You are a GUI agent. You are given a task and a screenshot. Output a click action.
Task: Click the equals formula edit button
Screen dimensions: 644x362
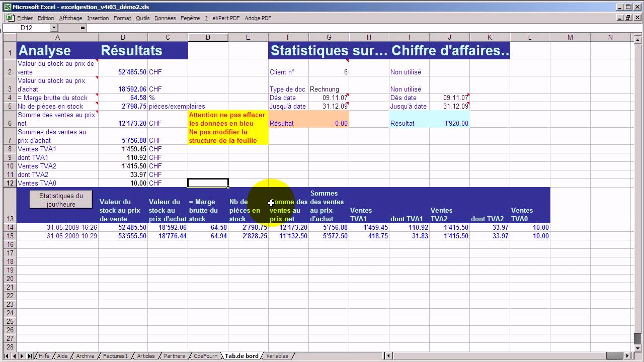point(83,28)
